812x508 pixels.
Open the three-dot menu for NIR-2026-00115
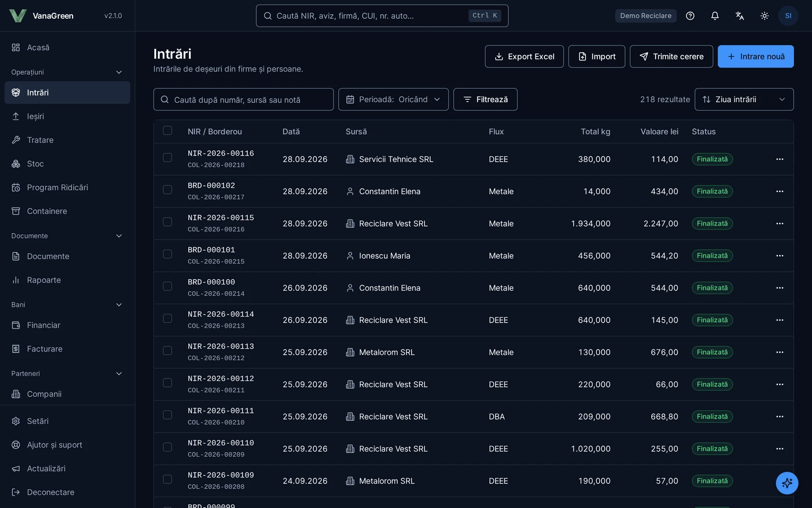(780, 224)
